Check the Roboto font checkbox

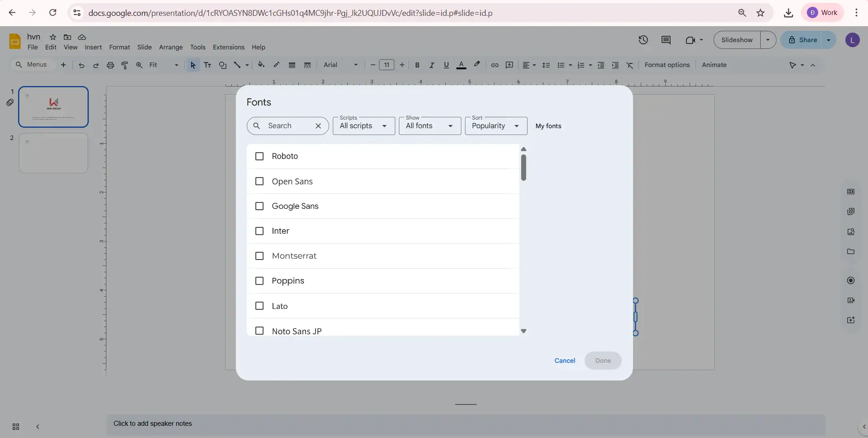(259, 156)
